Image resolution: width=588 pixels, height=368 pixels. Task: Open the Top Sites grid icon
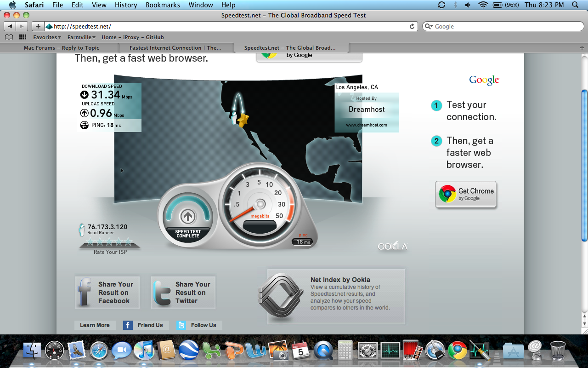(x=23, y=37)
